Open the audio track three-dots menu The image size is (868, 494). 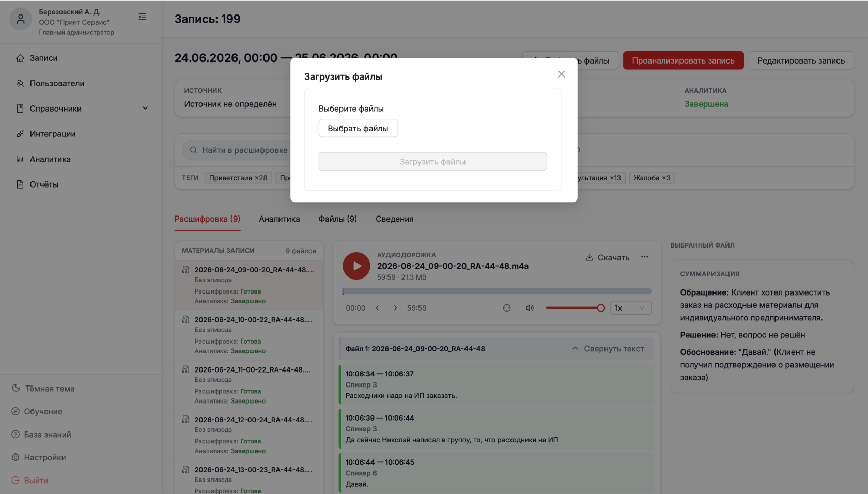pos(644,257)
